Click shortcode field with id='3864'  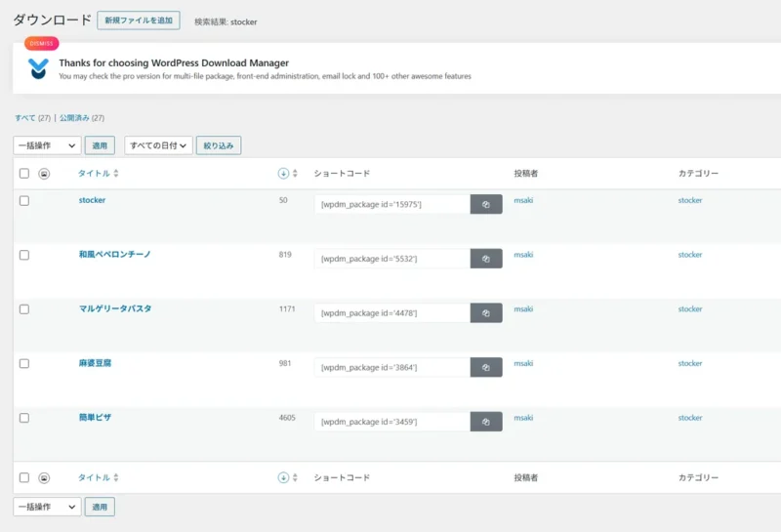click(392, 367)
